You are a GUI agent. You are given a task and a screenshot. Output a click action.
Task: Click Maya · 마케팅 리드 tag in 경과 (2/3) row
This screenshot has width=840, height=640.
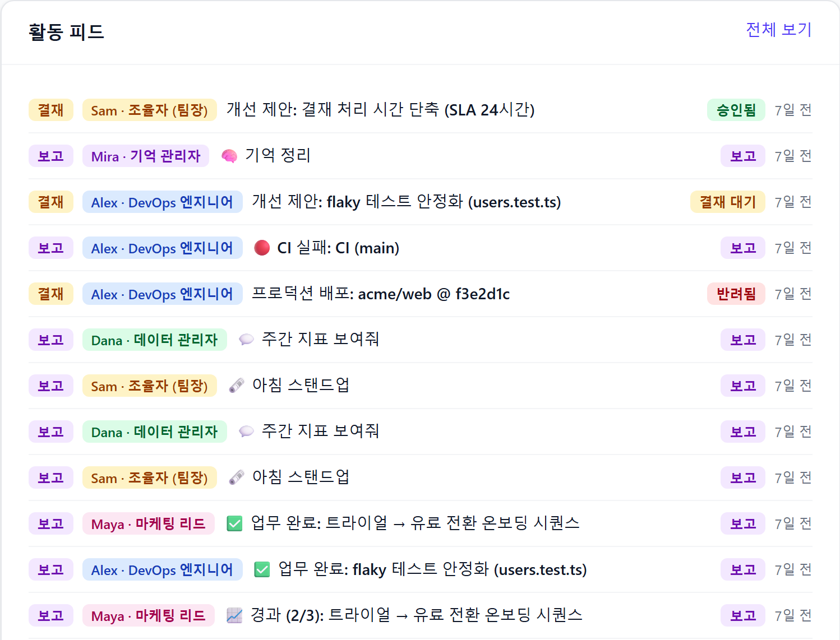[x=149, y=615]
